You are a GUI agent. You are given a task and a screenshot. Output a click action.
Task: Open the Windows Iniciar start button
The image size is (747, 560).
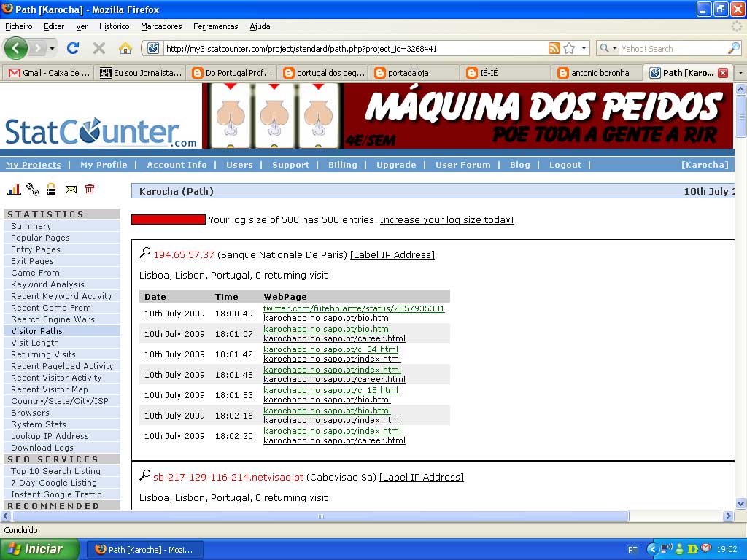point(39,549)
